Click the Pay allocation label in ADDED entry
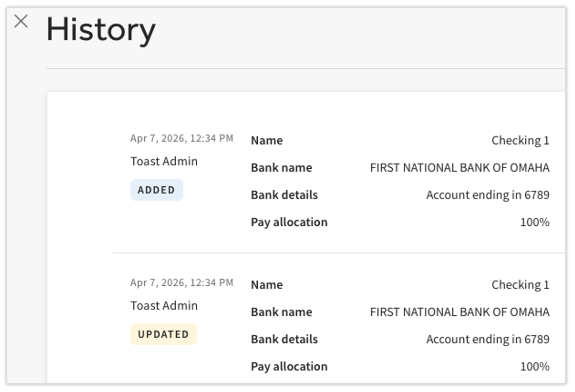 pos(289,223)
